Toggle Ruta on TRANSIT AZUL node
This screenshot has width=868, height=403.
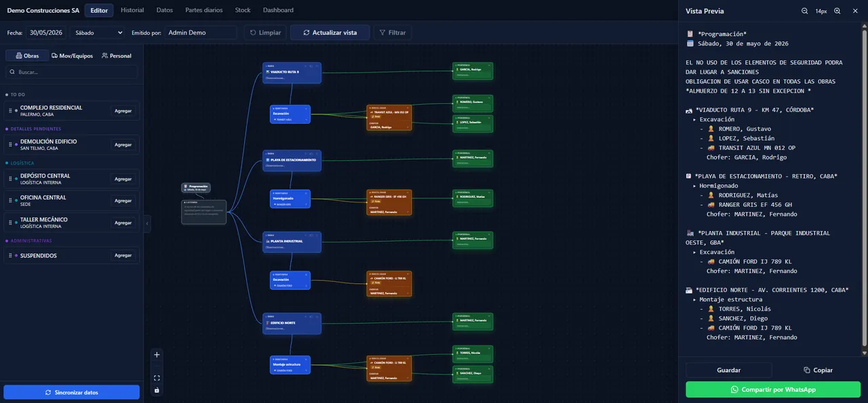click(x=376, y=116)
